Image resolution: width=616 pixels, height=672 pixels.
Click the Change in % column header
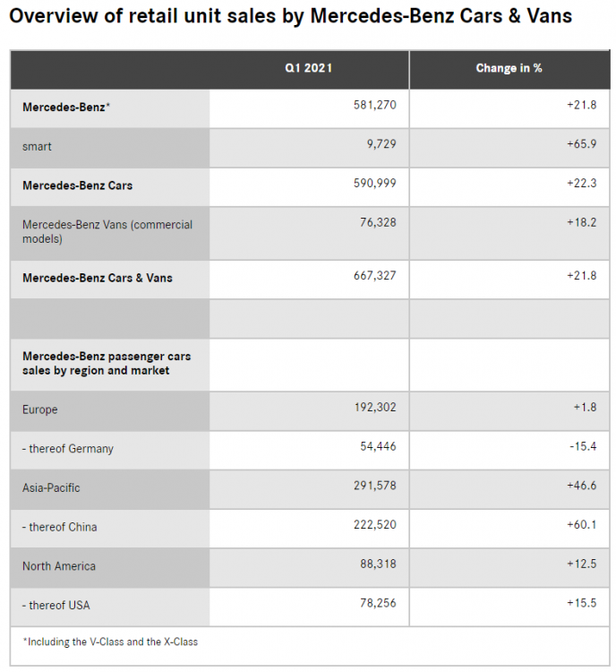509,68
